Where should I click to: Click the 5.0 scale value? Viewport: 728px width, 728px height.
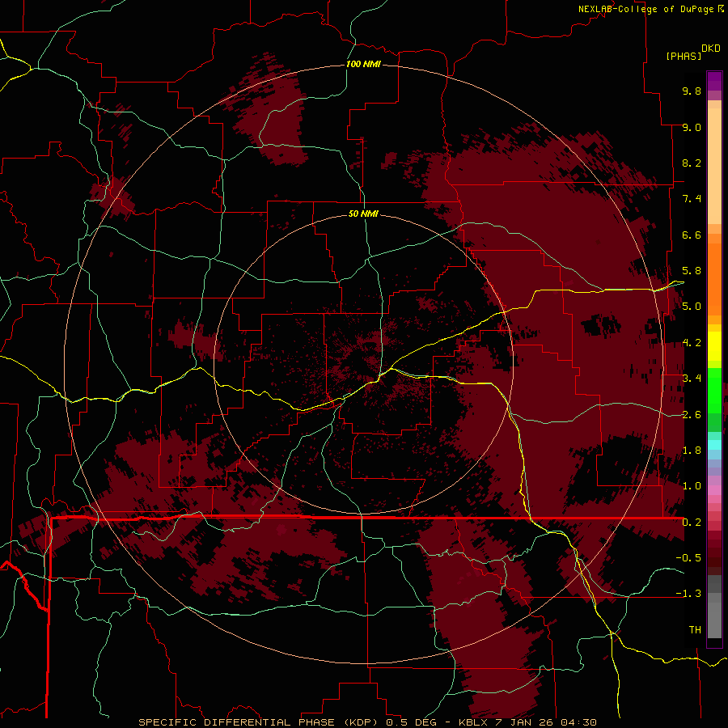(x=692, y=307)
